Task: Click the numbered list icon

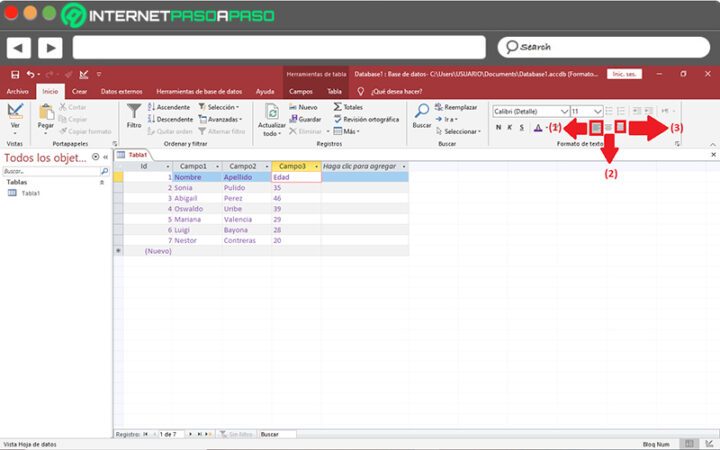Action: coord(621,111)
